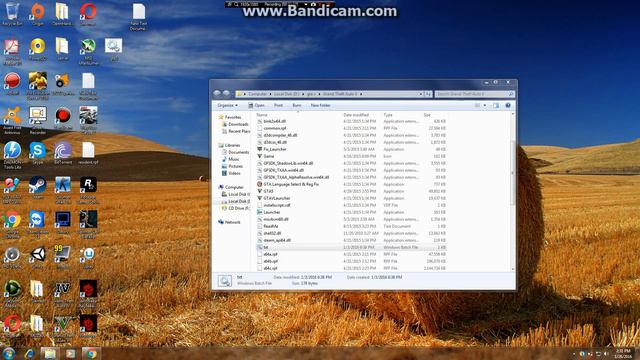The height and width of the screenshot is (360, 640).
Task: Refresh the folder via address bar refresh button
Action: [x=428, y=94]
